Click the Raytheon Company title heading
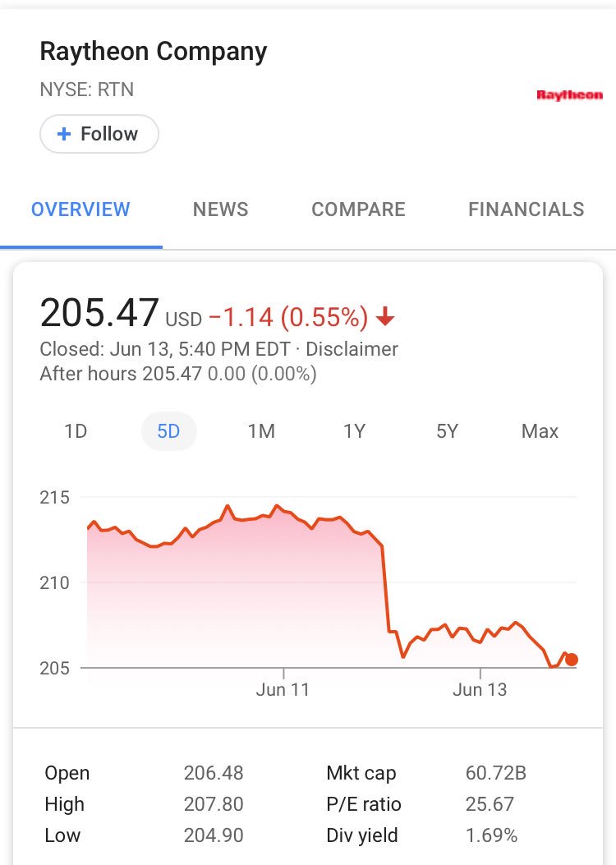 [154, 52]
